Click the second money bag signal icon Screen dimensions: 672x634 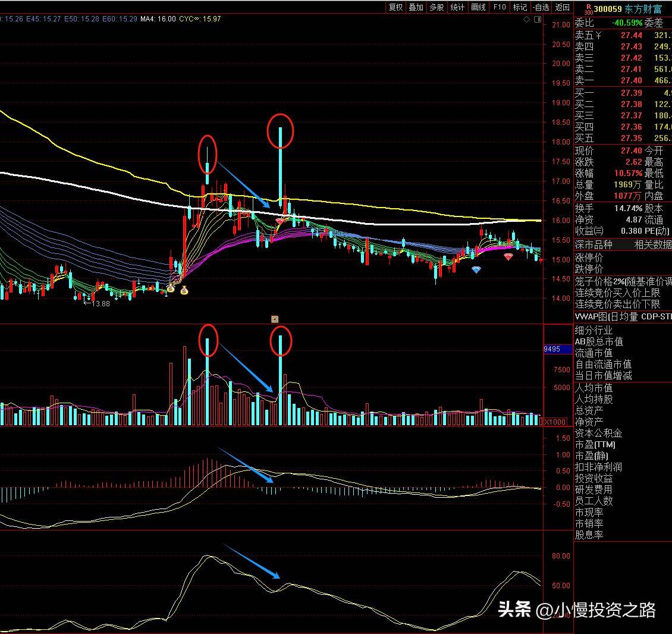(184, 291)
